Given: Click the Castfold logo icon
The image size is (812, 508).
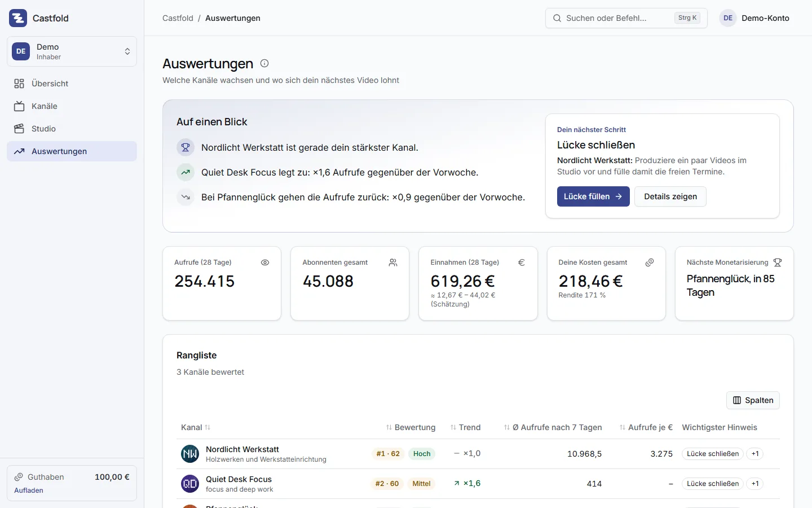Looking at the screenshot, I should click(18, 18).
